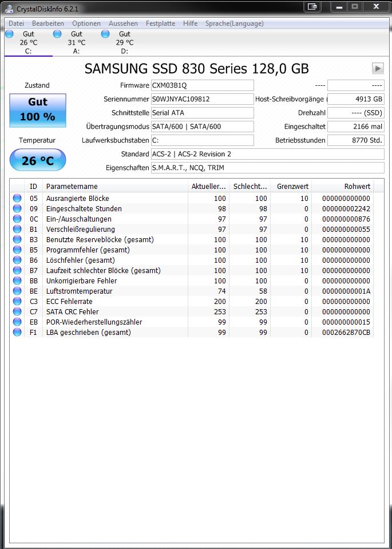Click status icon of Eingeschaltete Stunden row
The width and height of the screenshot is (392, 549).
tap(17, 209)
